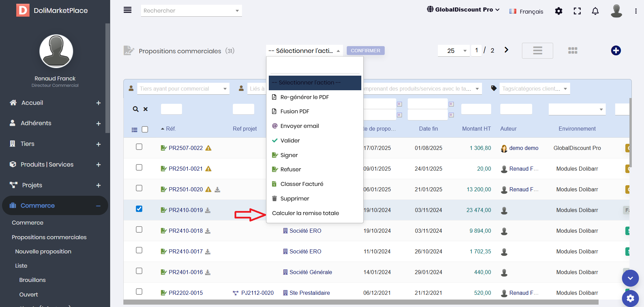
Task: Open Tiers ayant pour commercial dropdown
Action: coord(183,89)
